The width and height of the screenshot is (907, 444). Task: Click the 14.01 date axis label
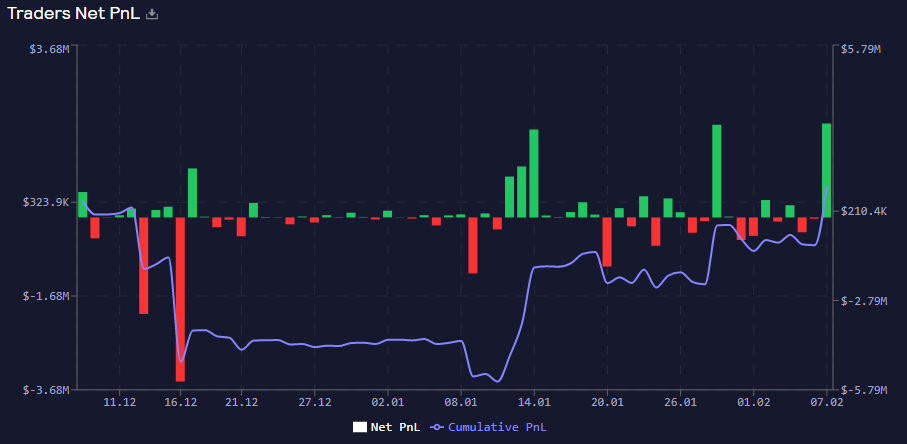click(x=534, y=401)
